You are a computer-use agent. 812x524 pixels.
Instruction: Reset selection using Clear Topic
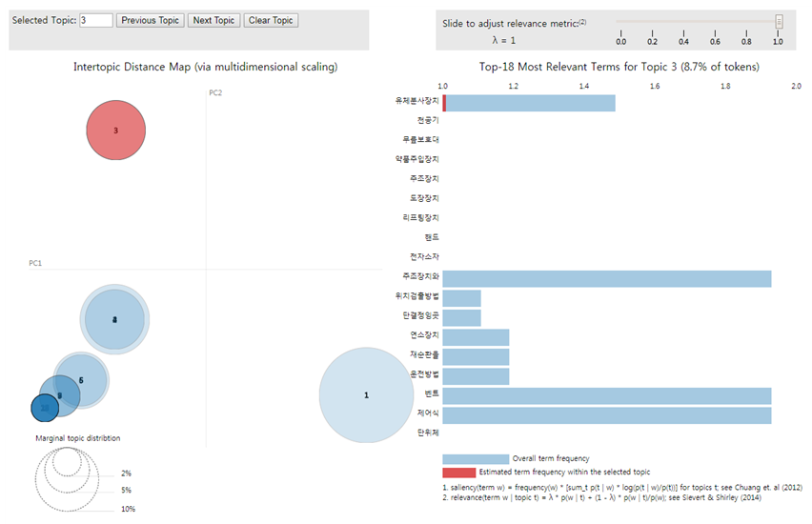pos(271,20)
